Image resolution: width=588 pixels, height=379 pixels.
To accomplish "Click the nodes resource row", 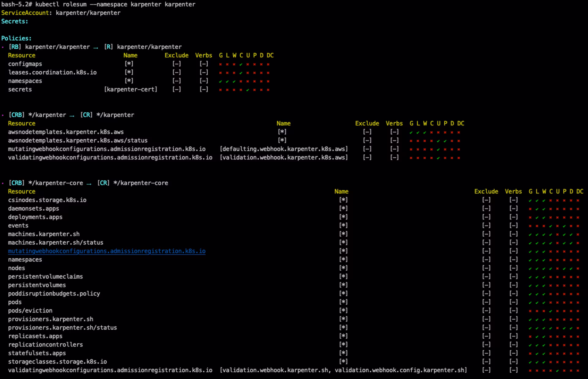I will (17, 268).
